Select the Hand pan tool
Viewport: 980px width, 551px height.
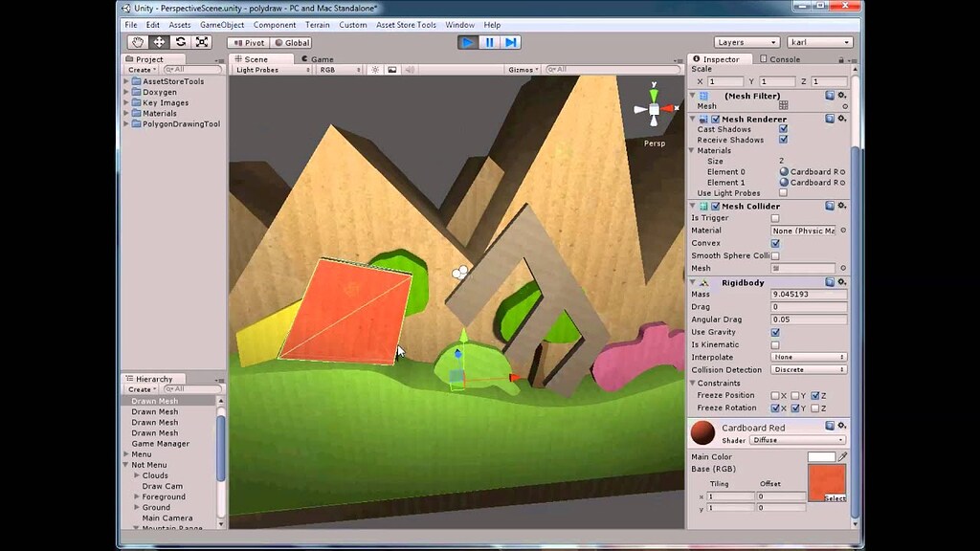[x=137, y=41]
